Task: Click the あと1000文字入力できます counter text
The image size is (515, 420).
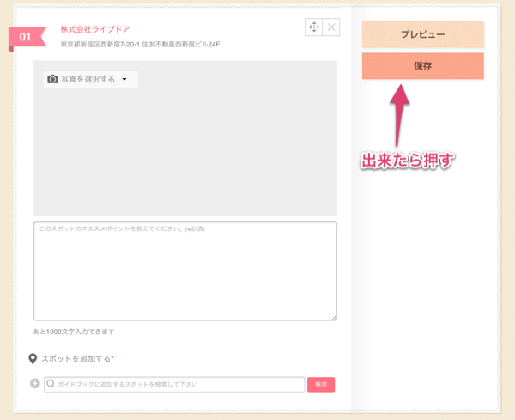Action: click(x=74, y=332)
